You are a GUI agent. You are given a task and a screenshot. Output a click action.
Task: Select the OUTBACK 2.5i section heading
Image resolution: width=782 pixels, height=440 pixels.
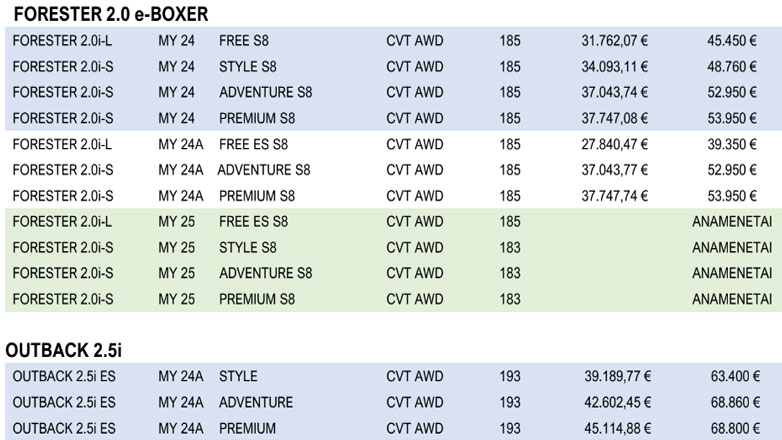[x=64, y=350]
